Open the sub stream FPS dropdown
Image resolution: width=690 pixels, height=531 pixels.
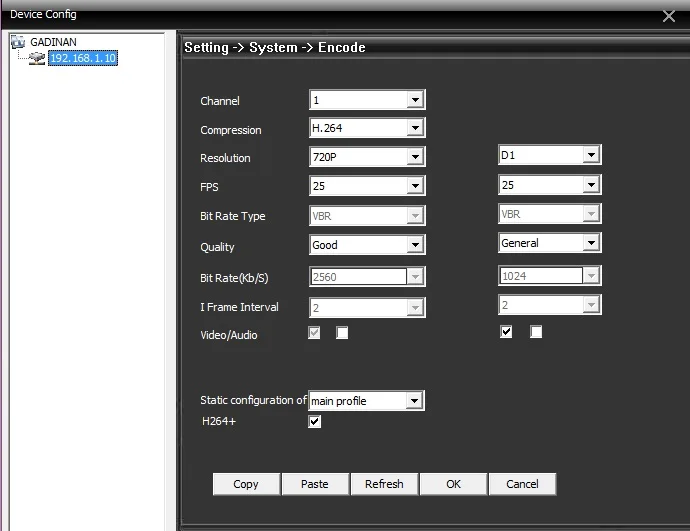click(550, 184)
